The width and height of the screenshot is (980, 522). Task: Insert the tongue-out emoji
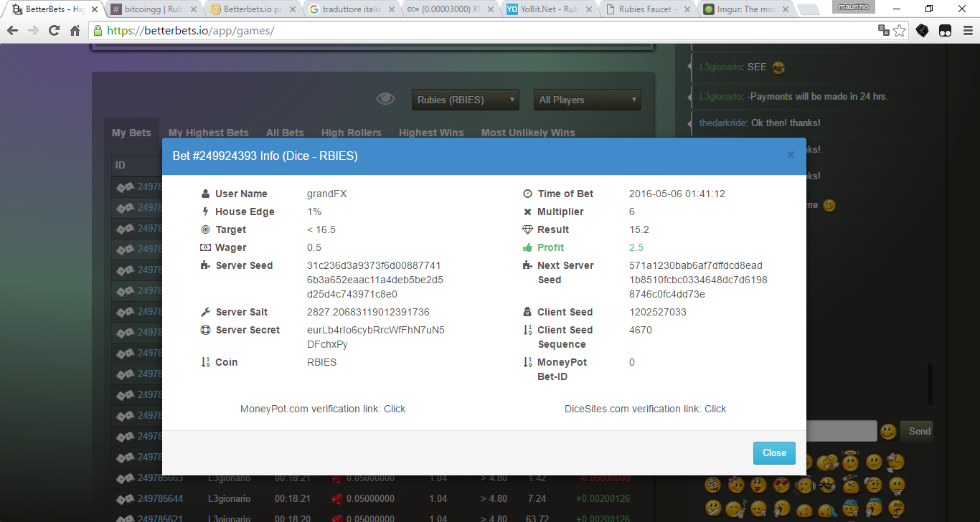pyautogui.click(x=758, y=485)
